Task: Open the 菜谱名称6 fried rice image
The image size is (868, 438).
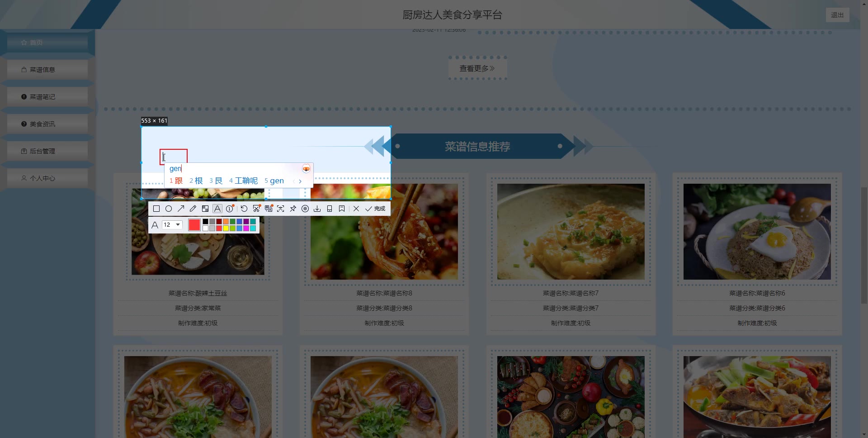Action: (x=757, y=232)
